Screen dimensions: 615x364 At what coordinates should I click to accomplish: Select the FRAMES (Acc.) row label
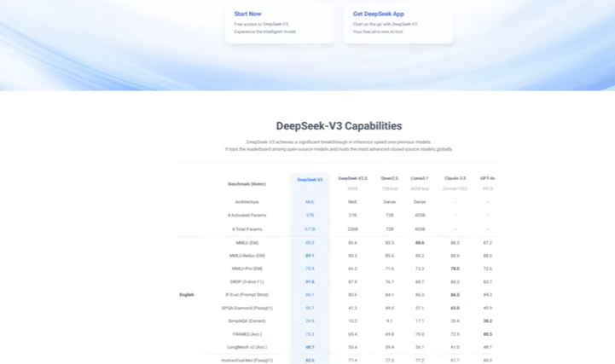click(247, 334)
